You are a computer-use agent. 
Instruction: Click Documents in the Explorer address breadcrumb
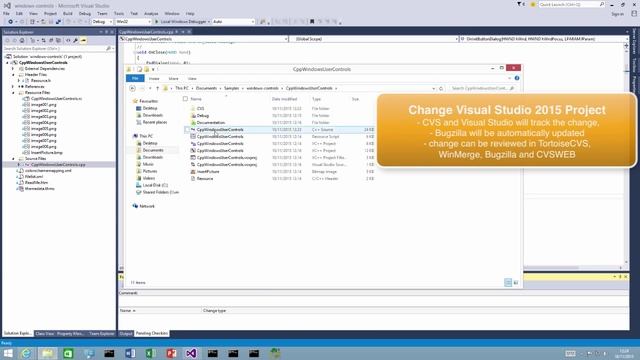(206, 88)
